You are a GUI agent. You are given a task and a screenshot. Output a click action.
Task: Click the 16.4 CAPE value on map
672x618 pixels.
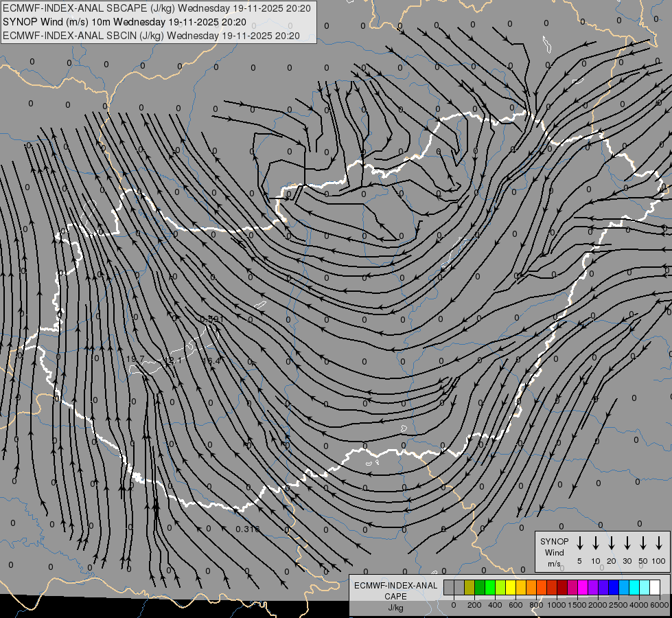(211, 360)
